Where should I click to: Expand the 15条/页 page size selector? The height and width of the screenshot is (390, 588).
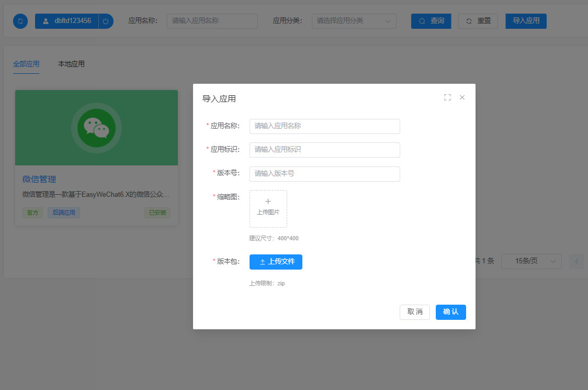click(531, 261)
